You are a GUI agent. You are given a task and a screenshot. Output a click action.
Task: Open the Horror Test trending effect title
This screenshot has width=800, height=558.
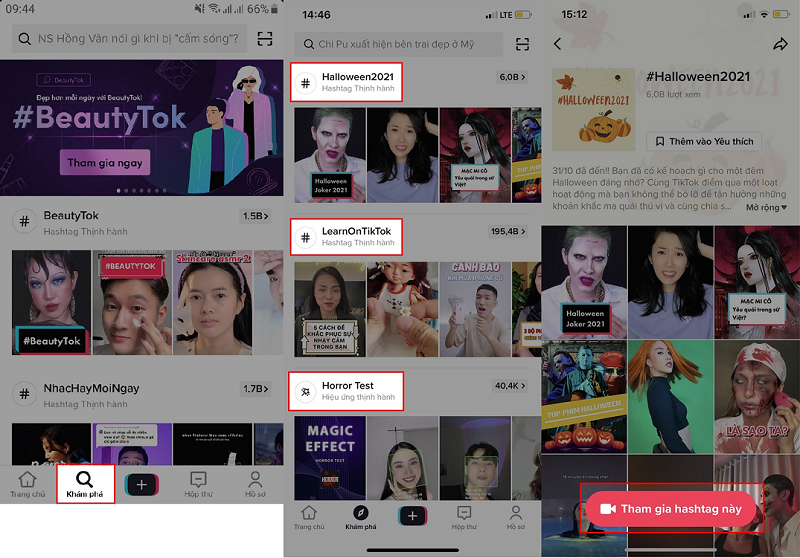(347, 386)
